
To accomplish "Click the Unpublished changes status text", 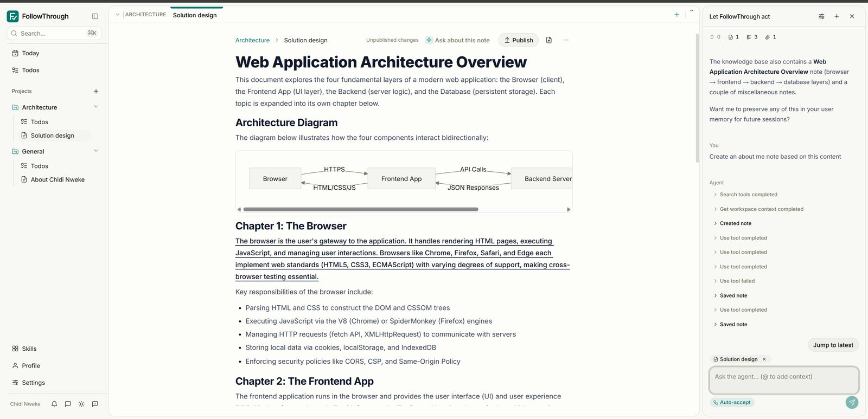I will click(x=392, y=40).
